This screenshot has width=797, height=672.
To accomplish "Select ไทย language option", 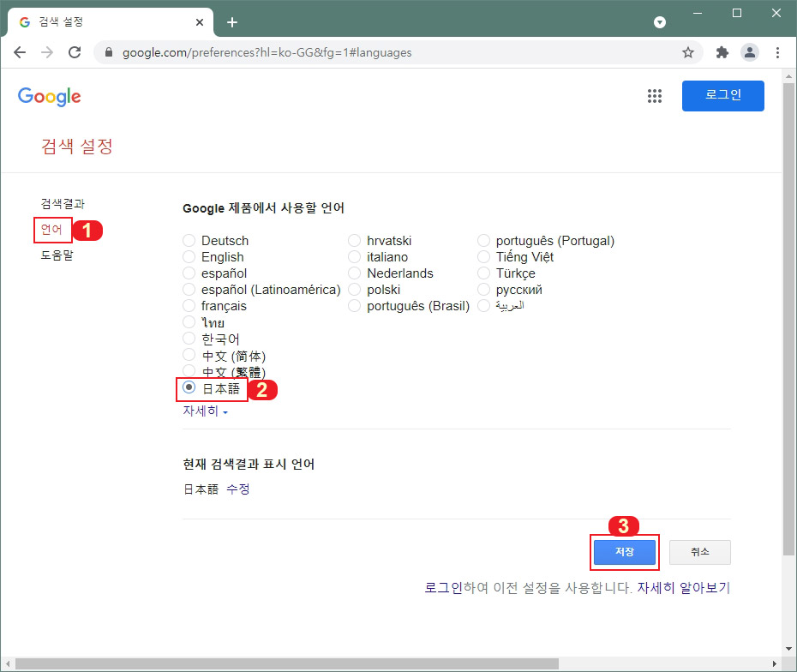I will click(189, 321).
